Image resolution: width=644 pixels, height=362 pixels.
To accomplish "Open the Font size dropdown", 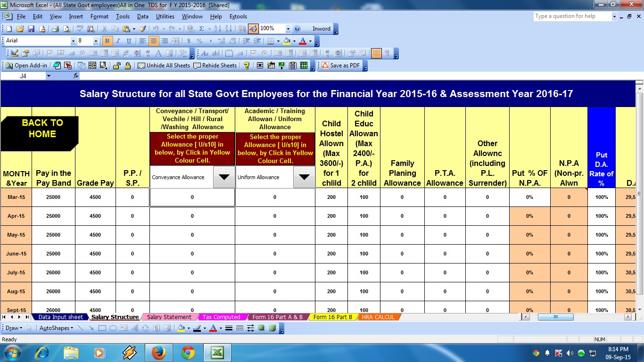I will click(x=96, y=41).
